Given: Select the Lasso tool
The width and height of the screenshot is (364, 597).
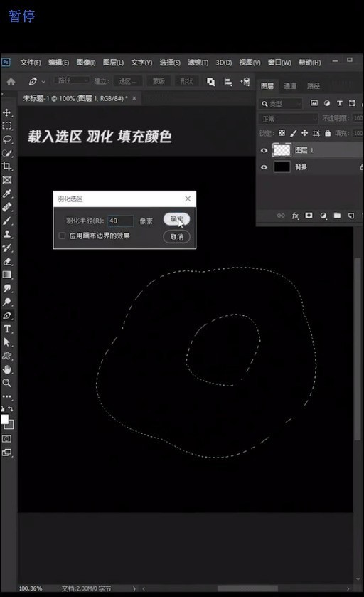Looking at the screenshot, I should coord(7,139).
